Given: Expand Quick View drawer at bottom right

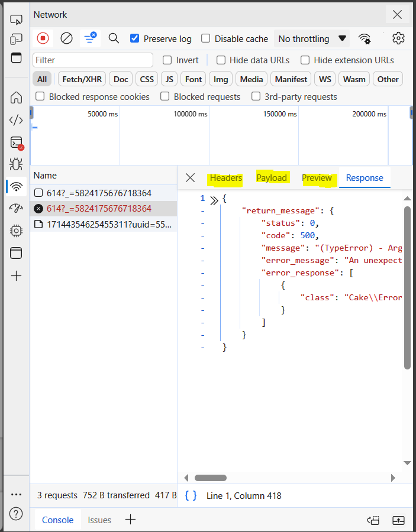Looking at the screenshot, I should click(x=398, y=520).
